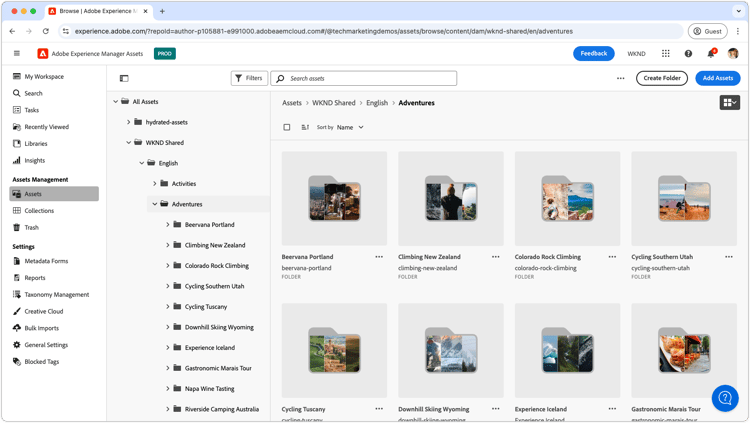This screenshot has height=423, width=750.
Task: Click the Create Folder button
Action: [662, 78]
